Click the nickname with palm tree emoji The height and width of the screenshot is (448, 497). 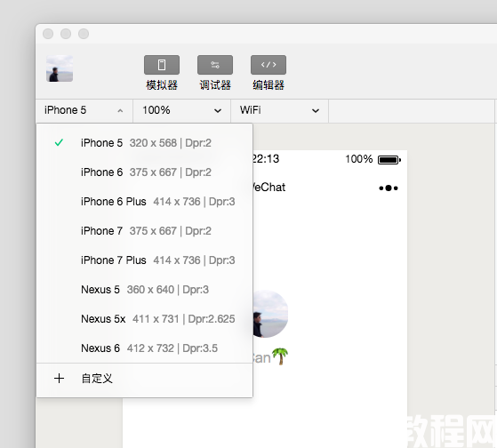pyautogui.click(x=270, y=356)
